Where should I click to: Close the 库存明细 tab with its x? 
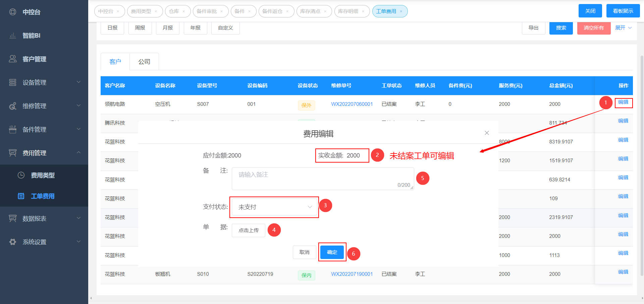click(x=363, y=11)
